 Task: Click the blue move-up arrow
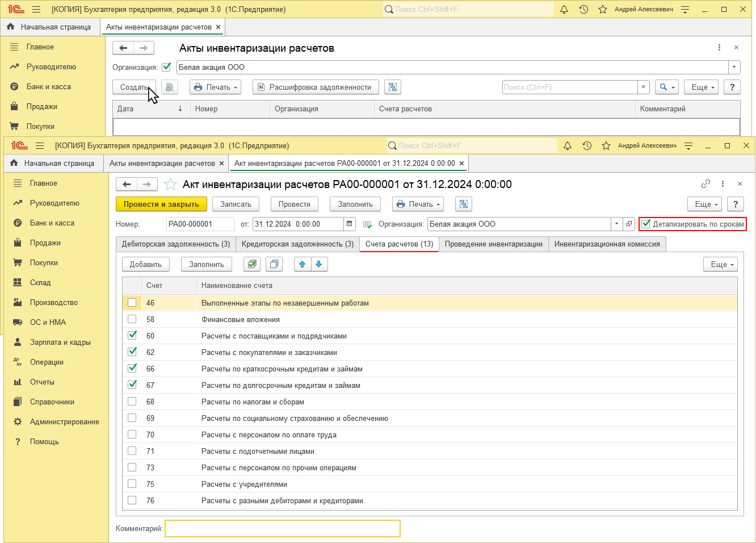pyautogui.click(x=303, y=264)
